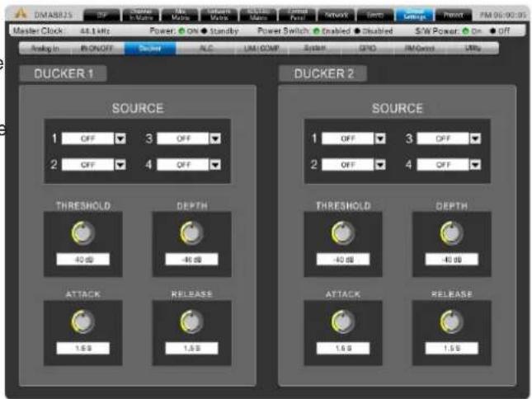Image resolution: width=532 pixels, height=399 pixels.
Task: Switch to Utility sub-tab
Action: pyautogui.click(x=473, y=49)
